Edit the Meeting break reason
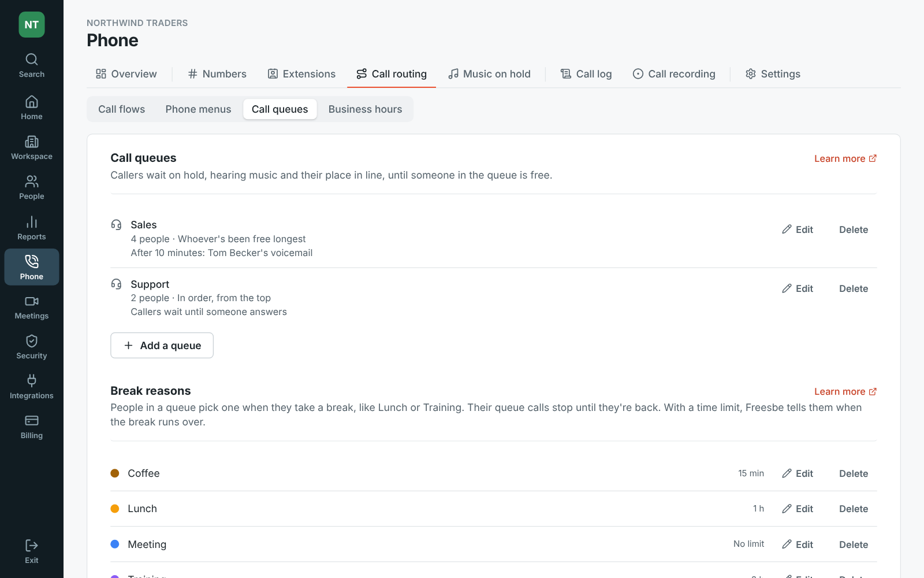Image resolution: width=924 pixels, height=578 pixels. point(798,544)
